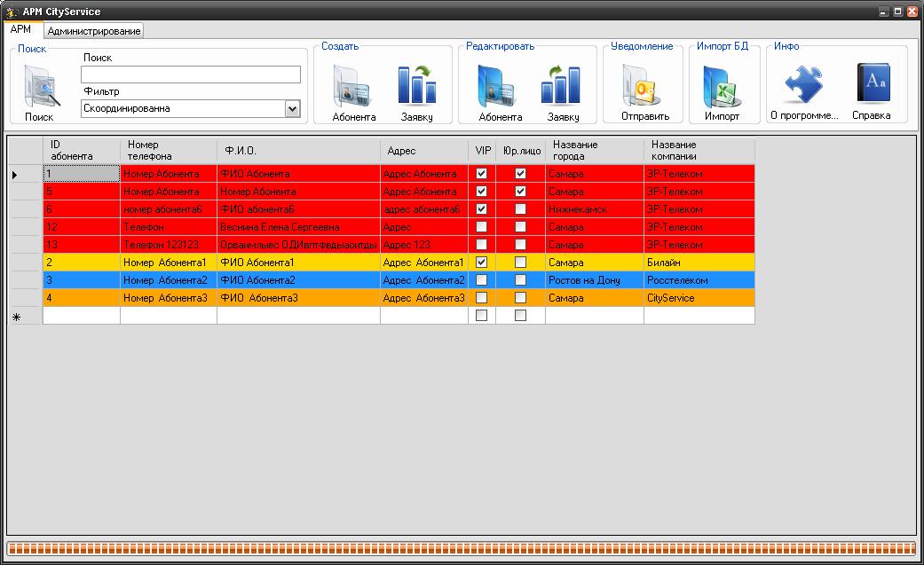Viewport: 924px width, 565px height.
Task: Focus the Поиск text field
Action: click(x=191, y=75)
